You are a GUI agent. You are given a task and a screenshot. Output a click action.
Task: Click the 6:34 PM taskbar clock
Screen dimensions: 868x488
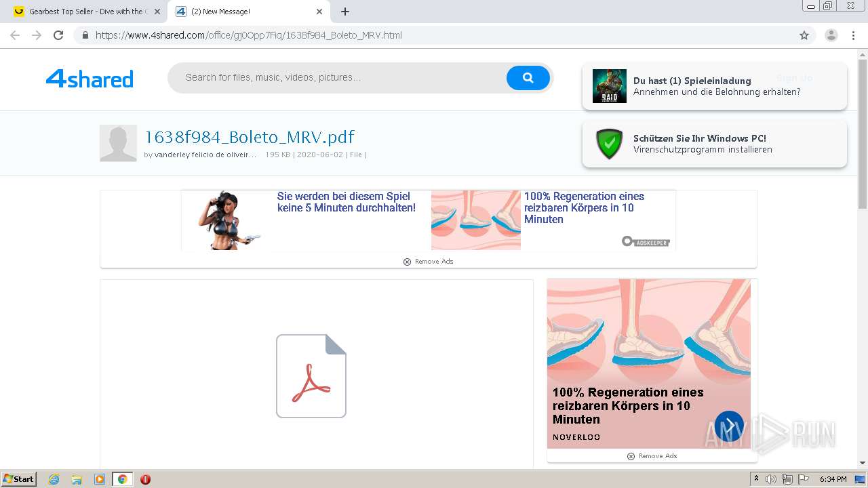pyautogui.click(x=833, y=479)
